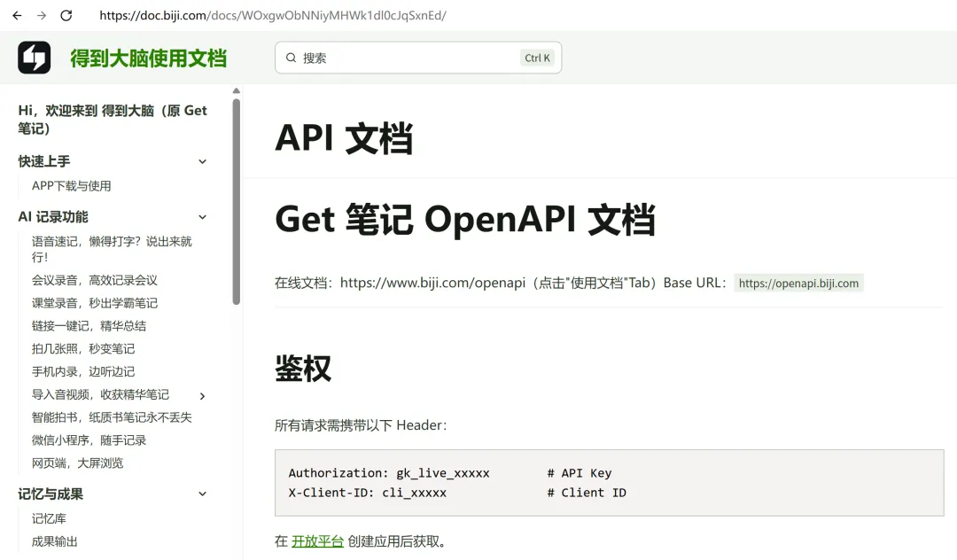The height and width of the screenshot is (560, 957).
Task: Reload the page with the refresh icon
Action: [x=66, y=15]
